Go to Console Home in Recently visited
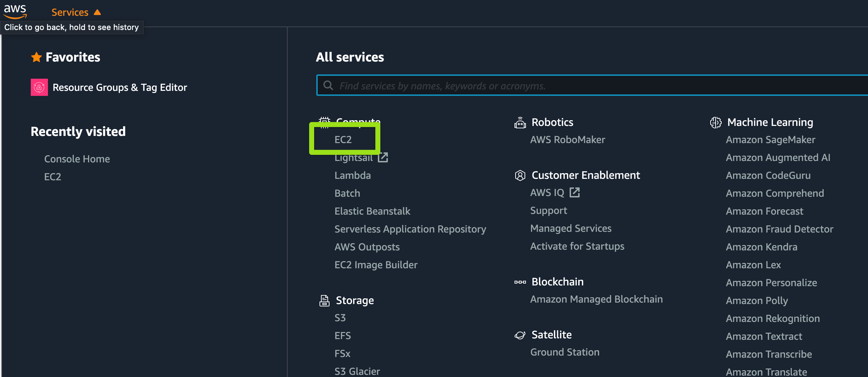This screenshot has height=377, width=868. click(77, 159)
